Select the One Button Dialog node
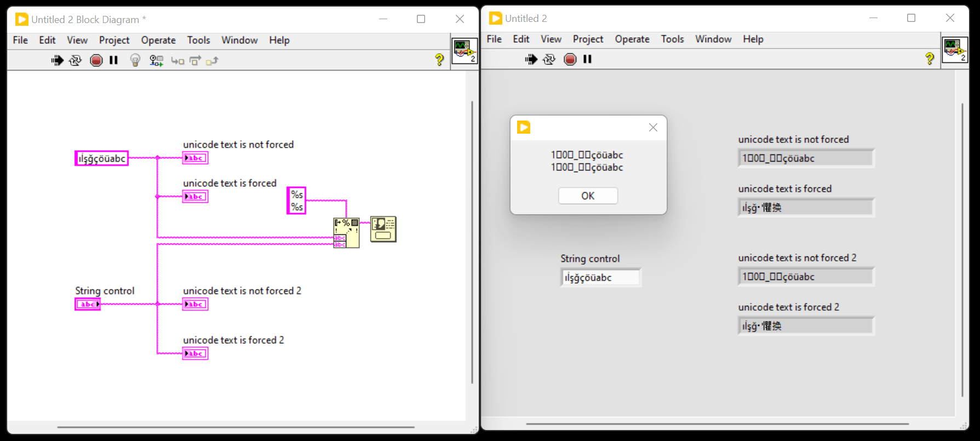The height and width of the screenshot is (441, 980). [383, 229]
